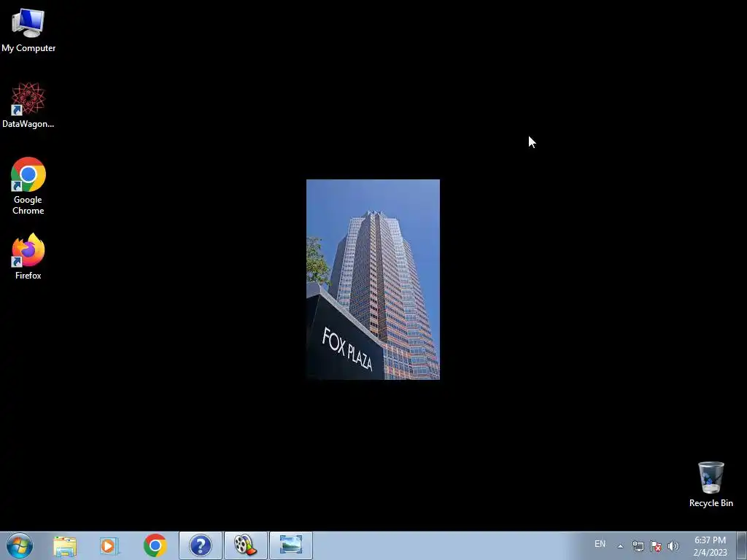Screen dimensions: 747x560
Task: Switch to the Photo Viewer taskbar button
Action: (291, 545)
